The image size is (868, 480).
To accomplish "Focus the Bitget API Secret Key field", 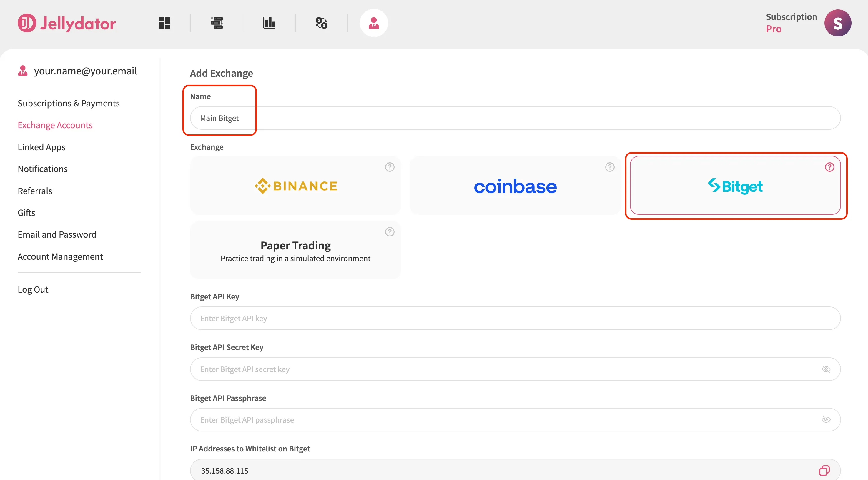I will click(515, 369).
